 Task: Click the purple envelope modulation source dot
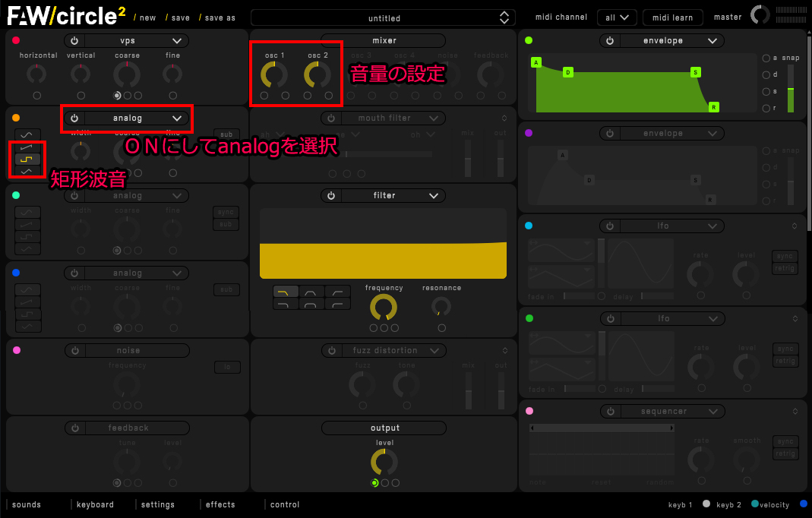[529, 133]
